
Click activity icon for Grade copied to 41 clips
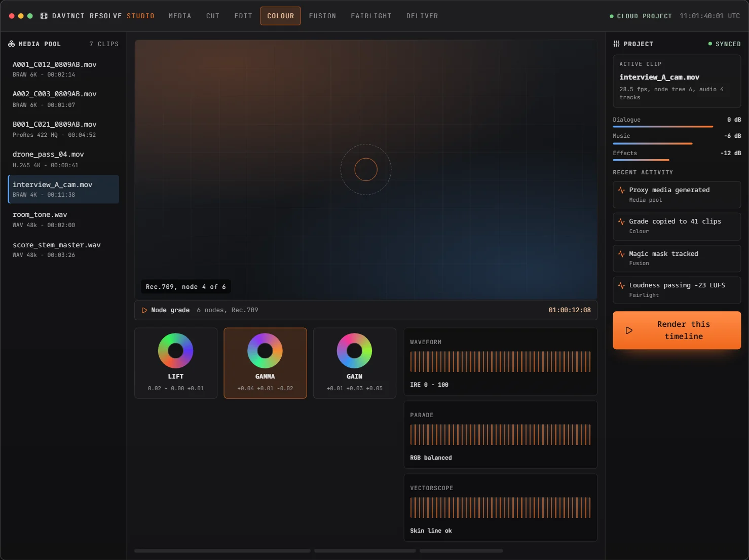coord(621,221)
